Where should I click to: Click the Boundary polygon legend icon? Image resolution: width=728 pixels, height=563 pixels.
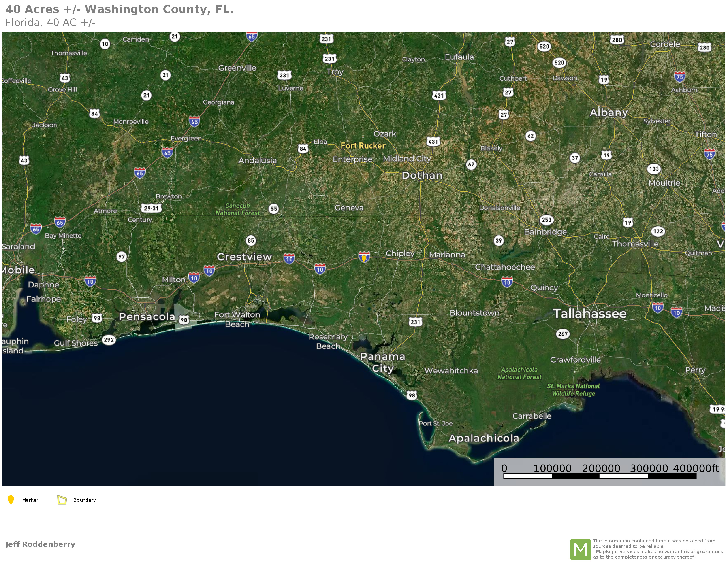pyautogui.click(x=62, y=500)
